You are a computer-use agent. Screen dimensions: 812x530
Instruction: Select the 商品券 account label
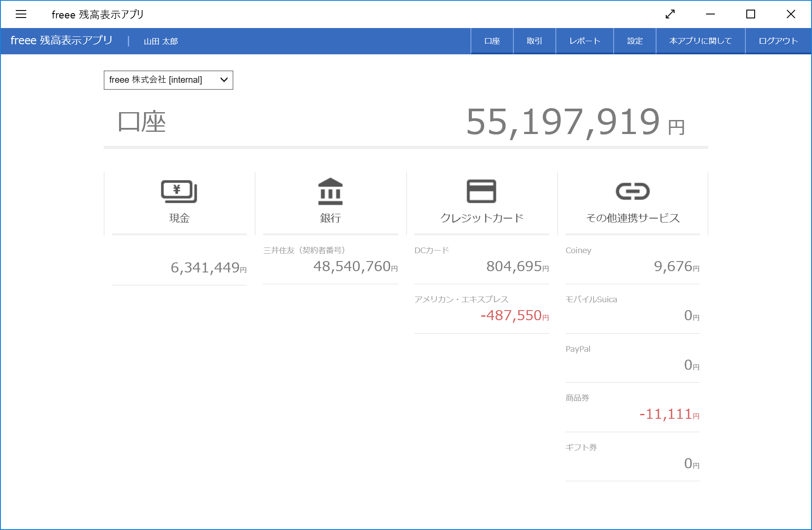(x=577, y=398)
